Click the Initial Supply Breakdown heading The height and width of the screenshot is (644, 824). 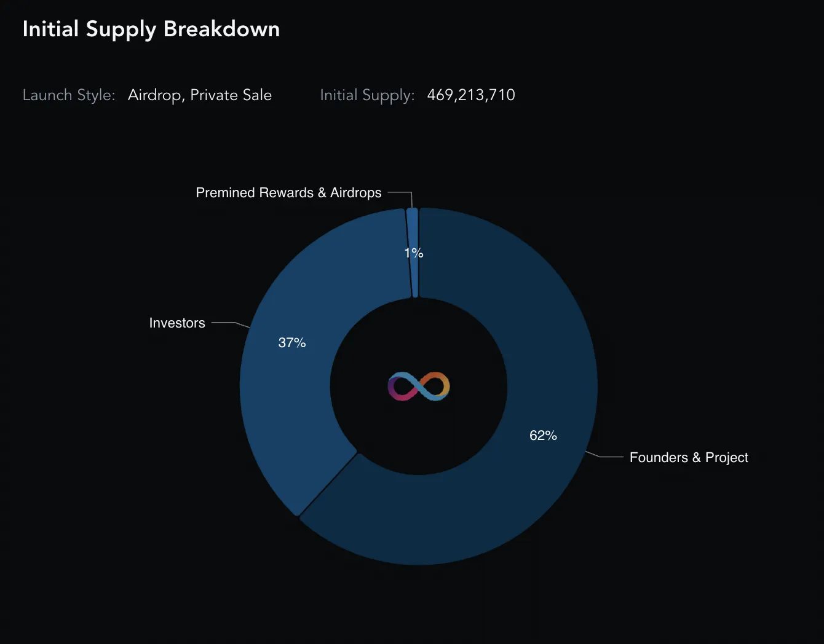point(151,29)
